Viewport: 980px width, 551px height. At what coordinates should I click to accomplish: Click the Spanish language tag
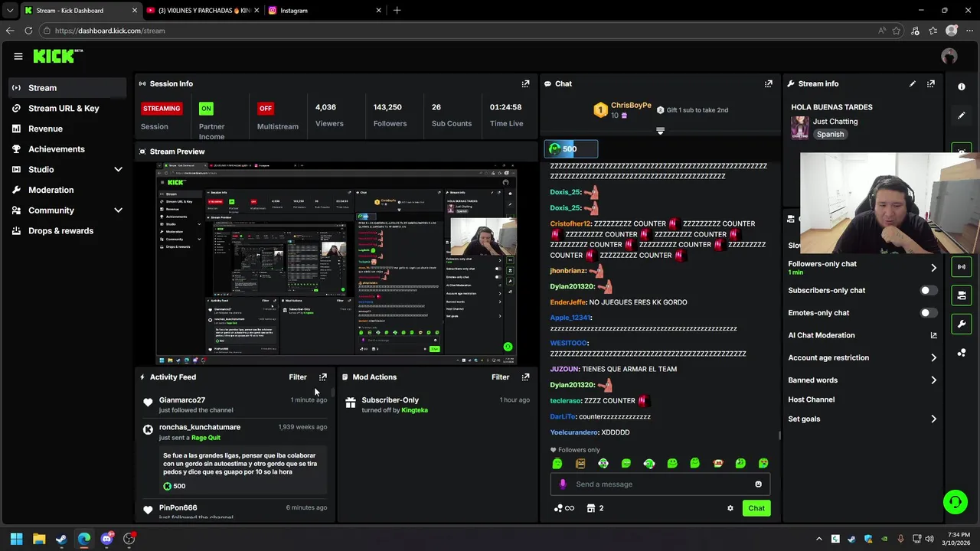click(x=830, y=134)
